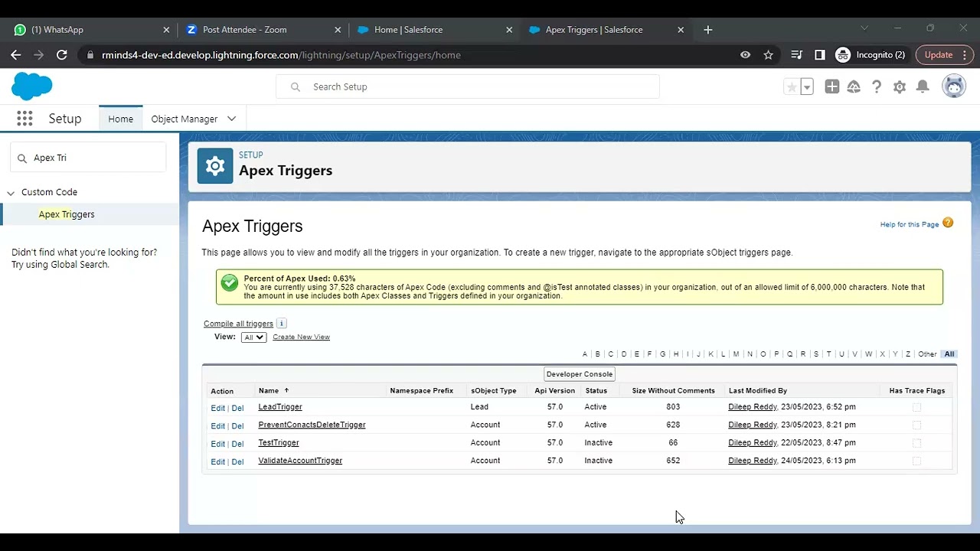Filter triggers by letter A
The image size is (980, 551).
(x=585, y=354)
